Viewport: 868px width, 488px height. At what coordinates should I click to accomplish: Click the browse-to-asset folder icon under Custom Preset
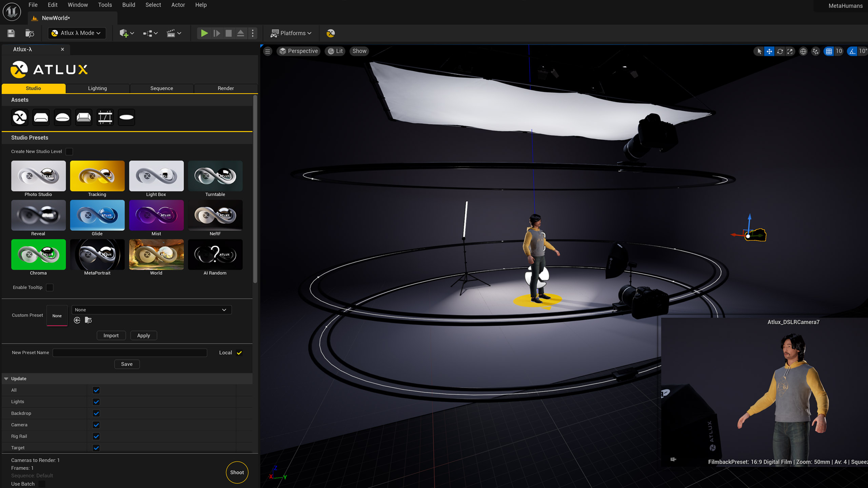(x=88, y=320)
